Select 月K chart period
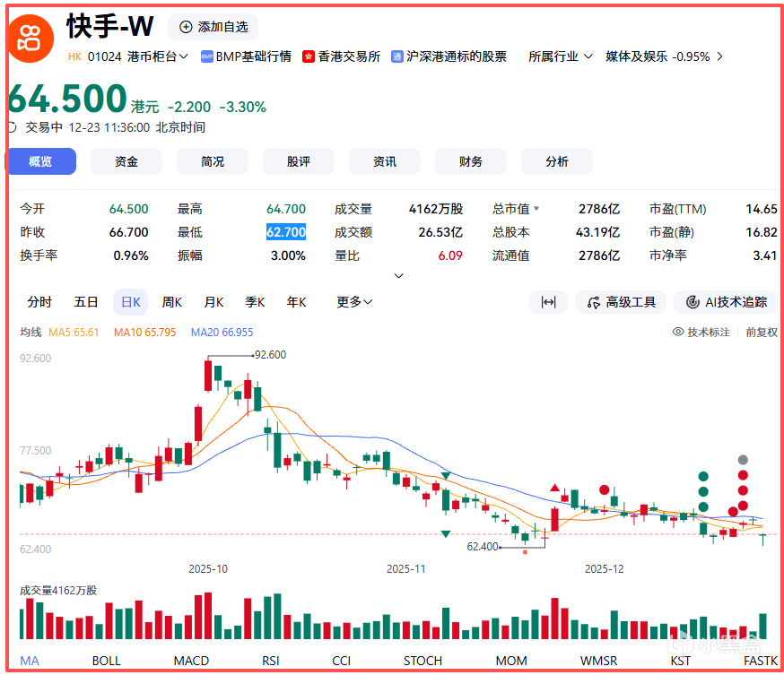 point(214,302)
